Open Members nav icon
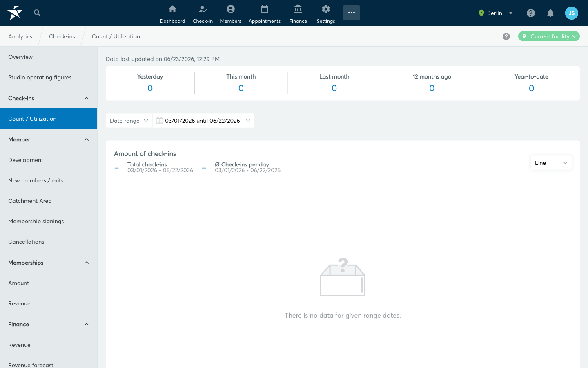The width and height of the screenshot is (588, 368). (231, 9)
